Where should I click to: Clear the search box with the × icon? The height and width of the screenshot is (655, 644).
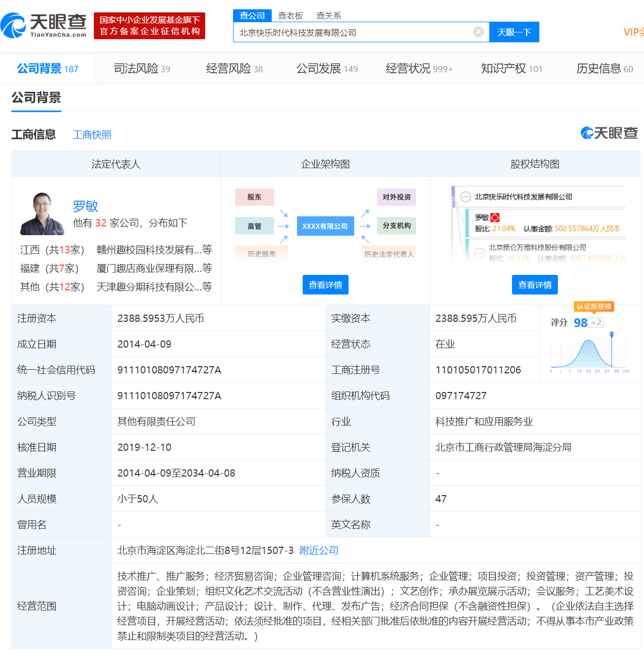(x=478, y=31)
